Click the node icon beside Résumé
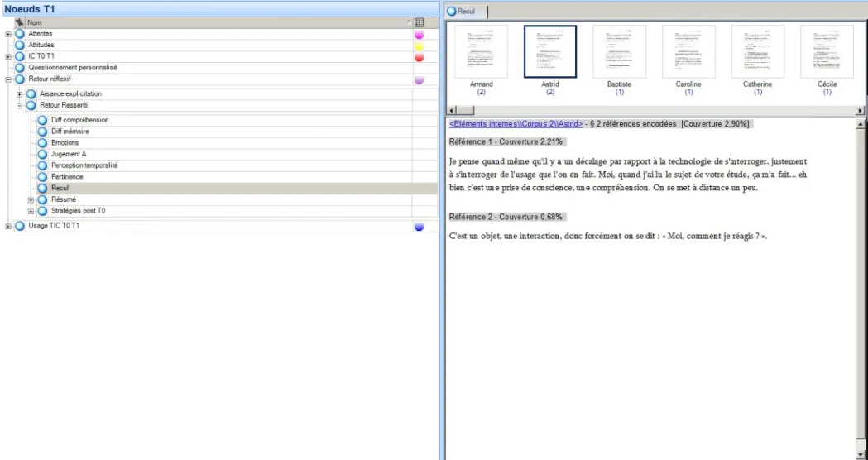 42,200
